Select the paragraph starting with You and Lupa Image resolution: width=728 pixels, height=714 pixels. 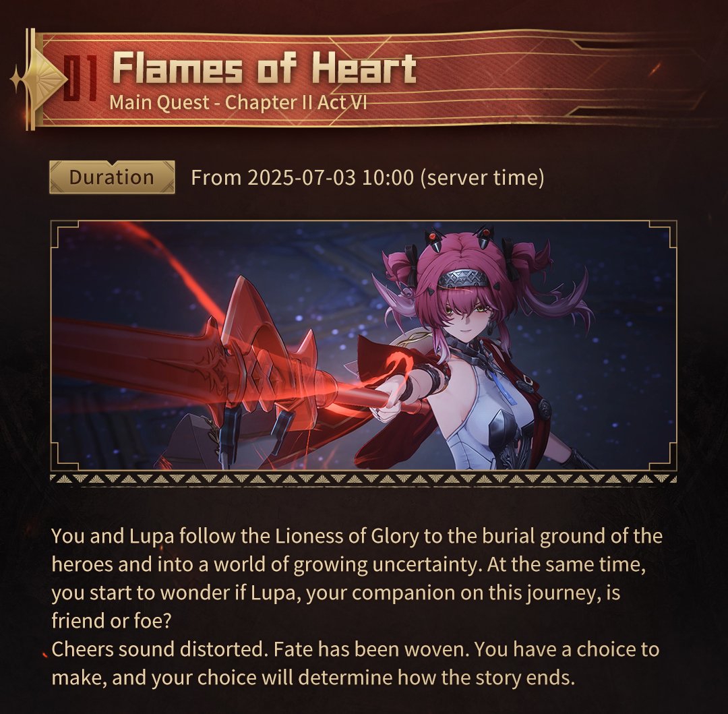357,578
